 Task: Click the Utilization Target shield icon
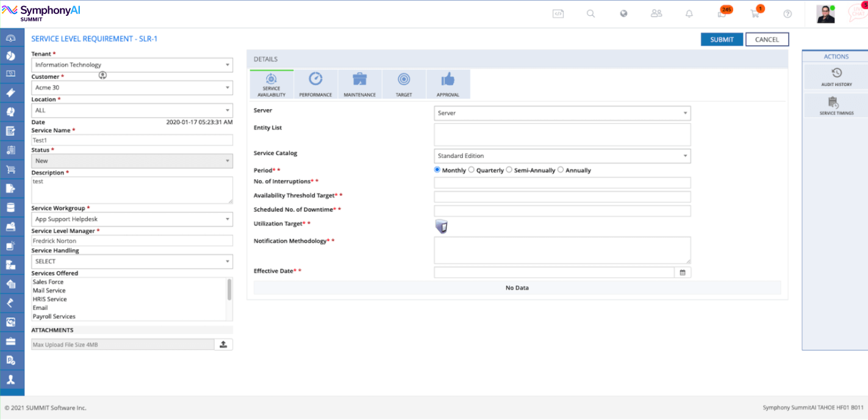pyautogui.click(x=442, y=227)
